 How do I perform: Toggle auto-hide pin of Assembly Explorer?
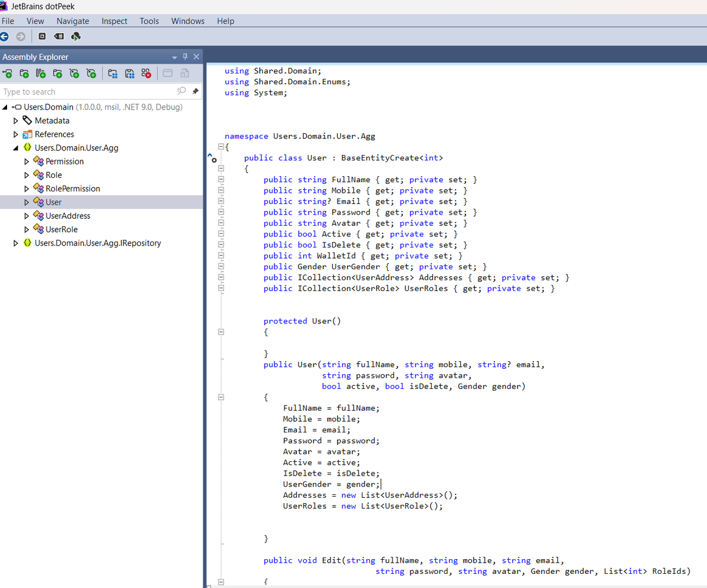tap(185, 57)
